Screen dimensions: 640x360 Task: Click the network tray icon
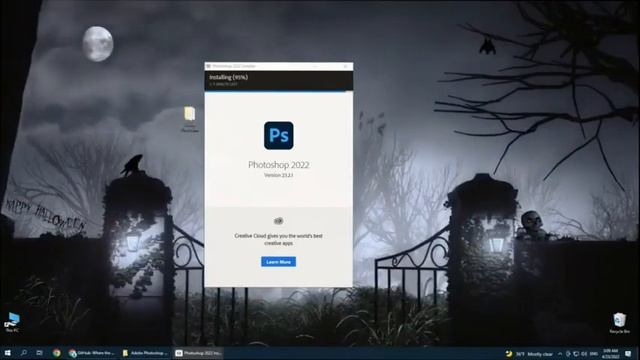[x=576, y=354]
